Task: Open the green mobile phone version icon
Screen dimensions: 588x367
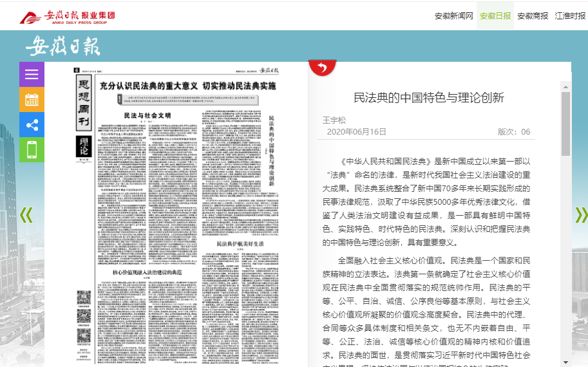Action: [32, 150]
